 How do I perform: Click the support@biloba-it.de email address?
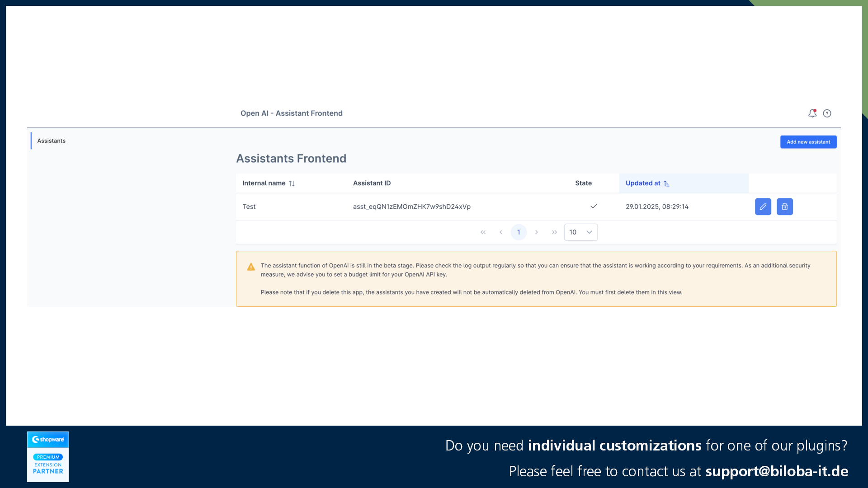(x=777, y=471)
